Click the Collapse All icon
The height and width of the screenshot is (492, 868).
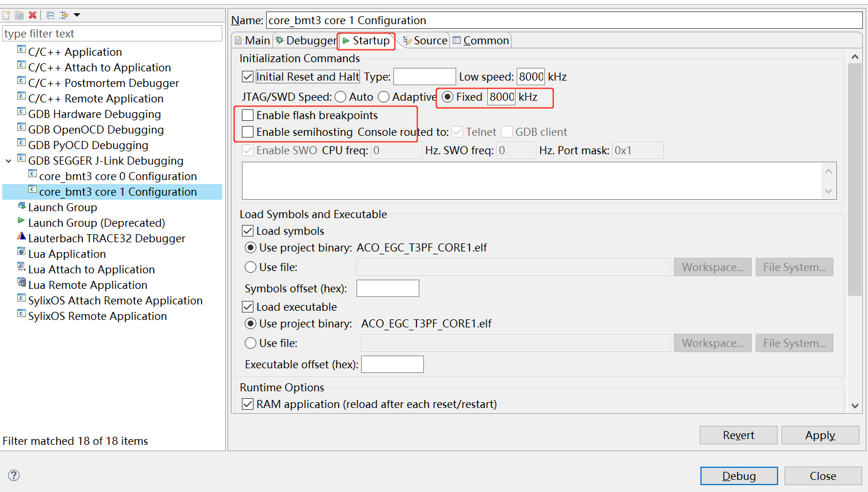point(51,16)
